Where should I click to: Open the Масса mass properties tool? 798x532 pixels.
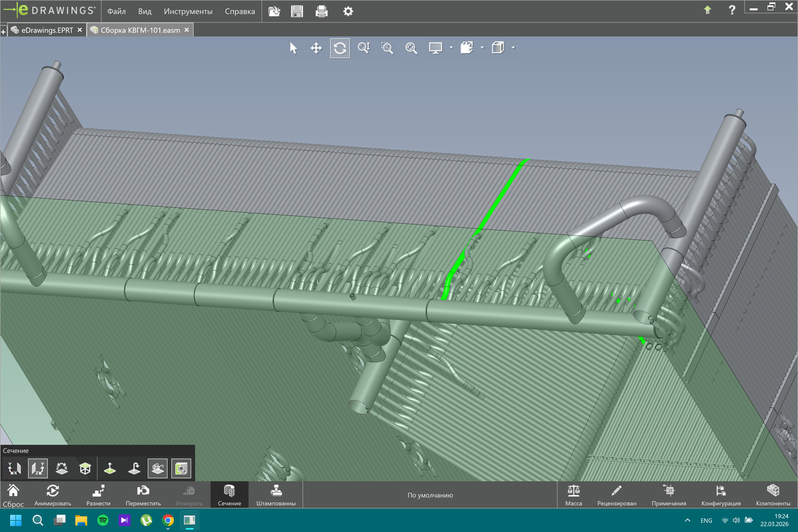(x=573, y=495)
